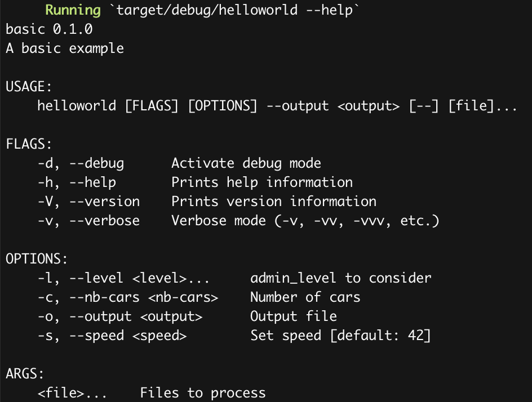This screenshot has height=402, width=532.
Task: Click the -l, --level option
Action: [124, 278]
